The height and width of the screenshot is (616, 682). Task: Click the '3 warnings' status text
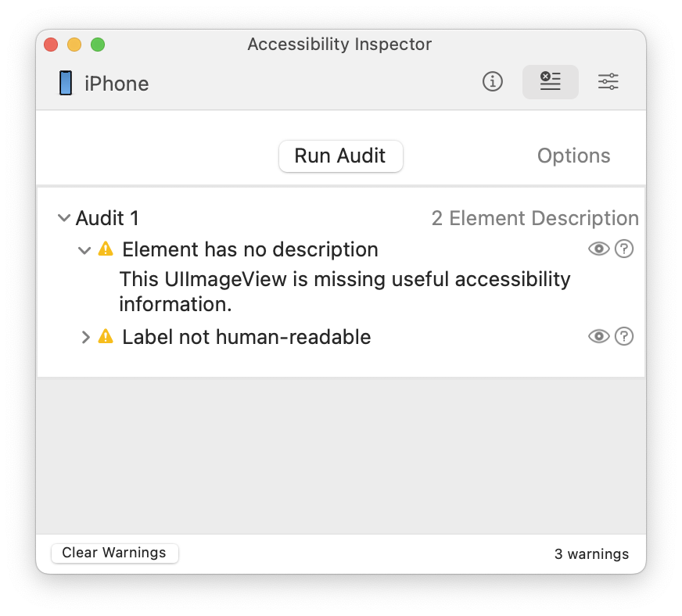(x=591, y=554)
